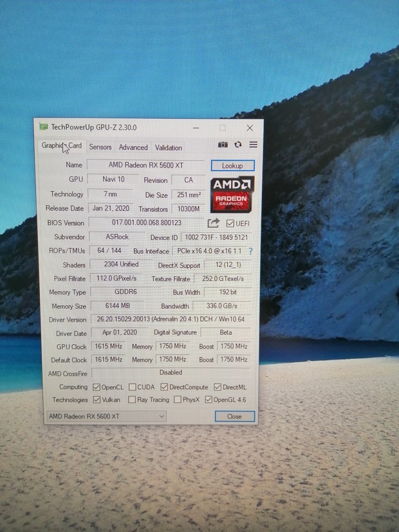
Task: Open the GPU selection dropdown
Action: coord(107,416)
